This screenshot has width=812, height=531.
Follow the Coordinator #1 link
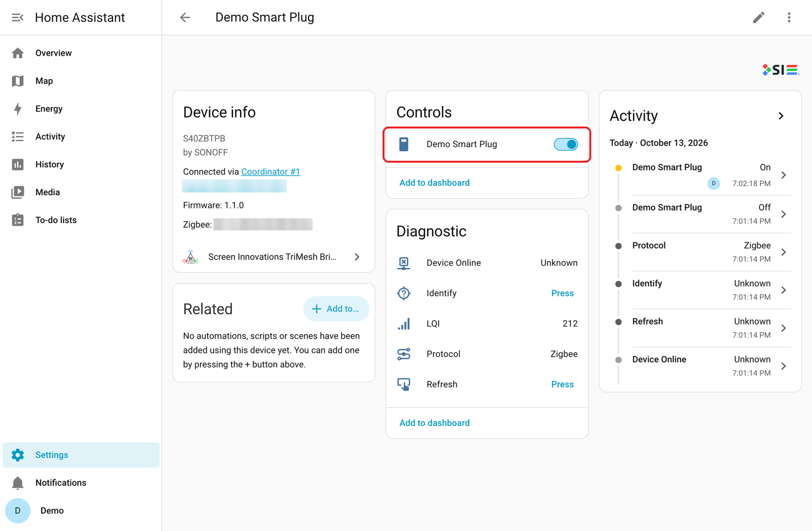tap(270, 172)
